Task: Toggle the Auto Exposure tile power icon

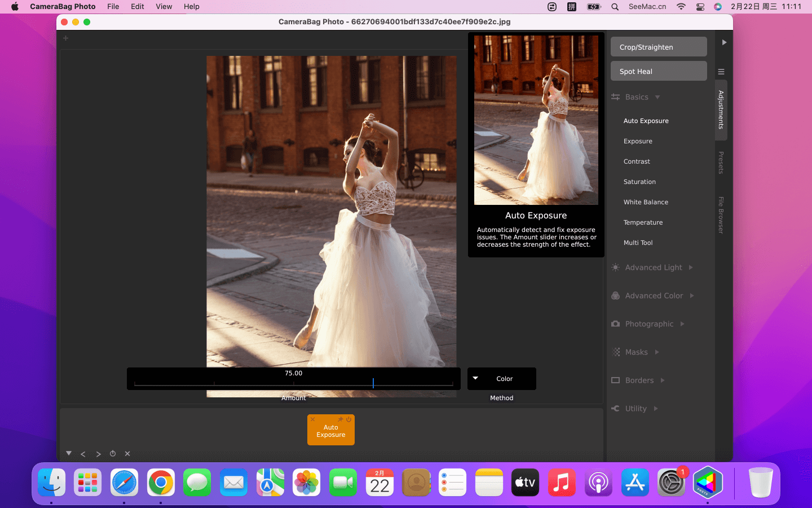Action: [349, 419]
